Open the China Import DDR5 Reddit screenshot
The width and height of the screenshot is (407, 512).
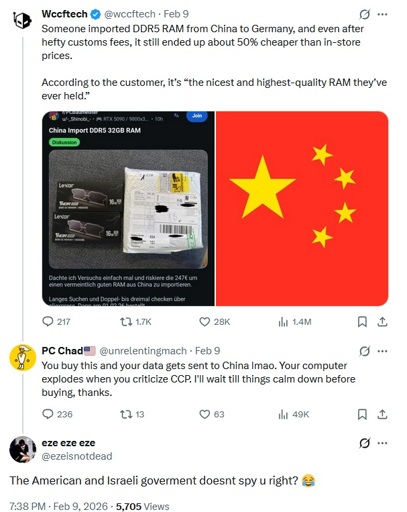(x=128, y=208)
